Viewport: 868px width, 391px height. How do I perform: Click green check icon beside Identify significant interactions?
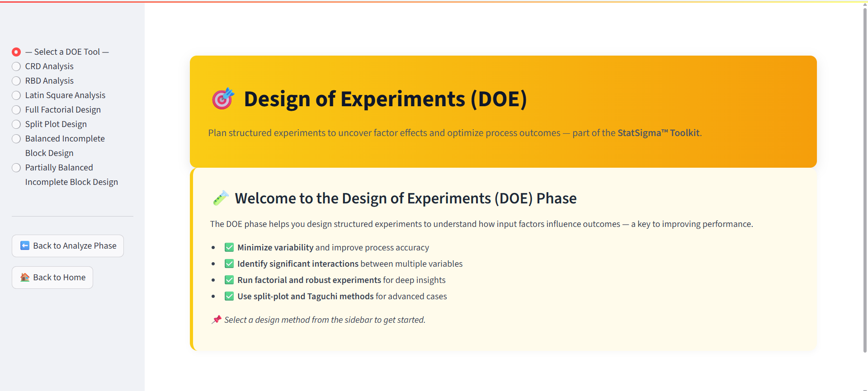pos(229,264)
